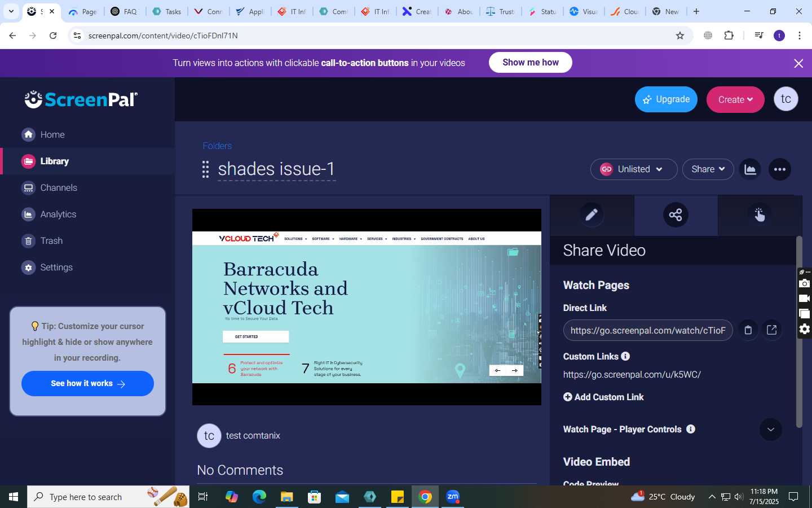The height and width of the screenshot is (508, 812).
Task: Expand Watch Page Player Controls section
Action: pos(771,430)
